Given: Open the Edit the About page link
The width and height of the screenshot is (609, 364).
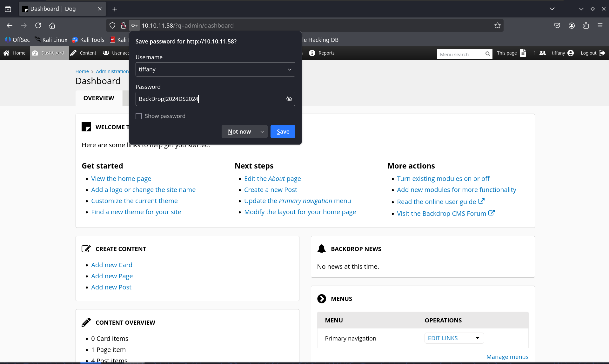Looking at the screenshot, I should [272, 179].
